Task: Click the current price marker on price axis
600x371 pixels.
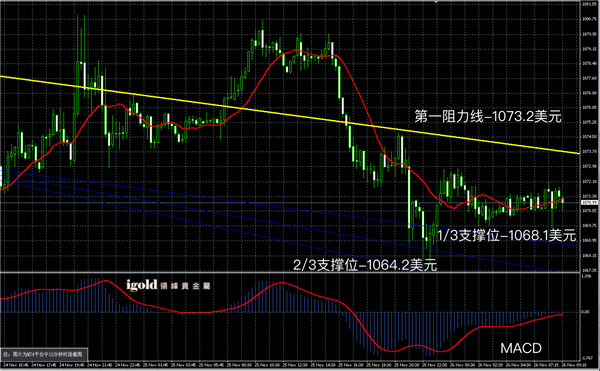Action: click(x=589, y=202)
